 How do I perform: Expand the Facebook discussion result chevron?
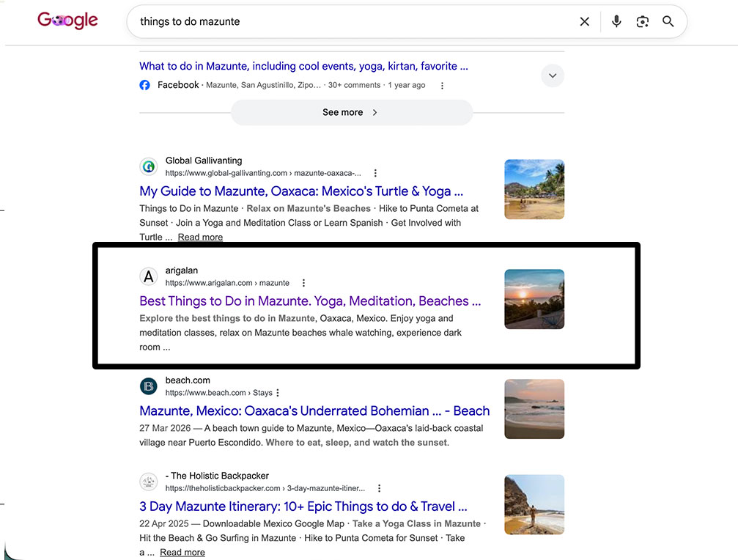tap(553, 75)
